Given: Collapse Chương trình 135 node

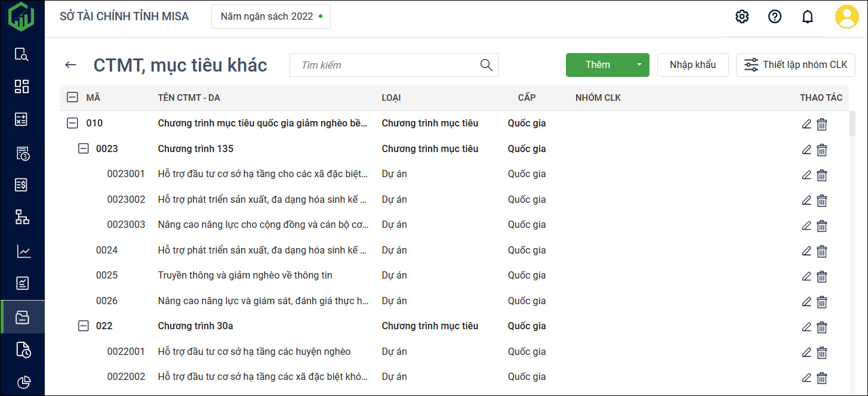Looking at the screenshot, I should click(x=84, y=148).
